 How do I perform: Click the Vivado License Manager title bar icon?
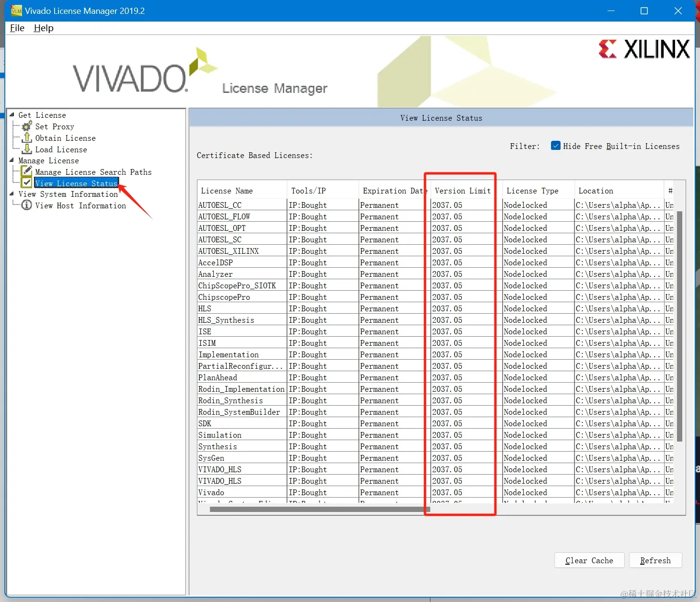tap(16, 11)
